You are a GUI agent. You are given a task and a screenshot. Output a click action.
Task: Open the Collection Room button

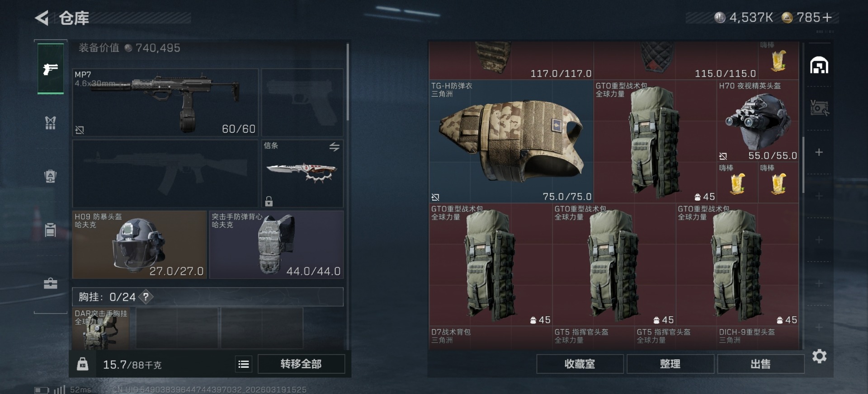pyautogui.click(x=580, y=364)
